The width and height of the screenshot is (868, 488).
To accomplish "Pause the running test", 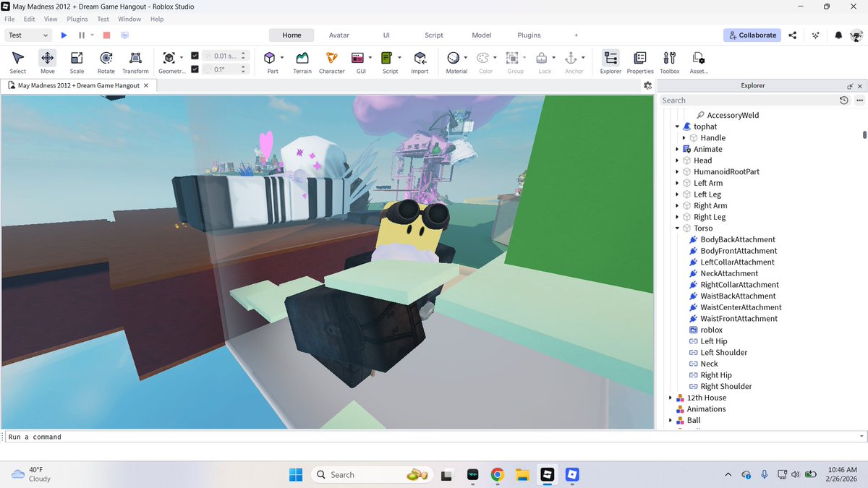I will pos(82,35).
